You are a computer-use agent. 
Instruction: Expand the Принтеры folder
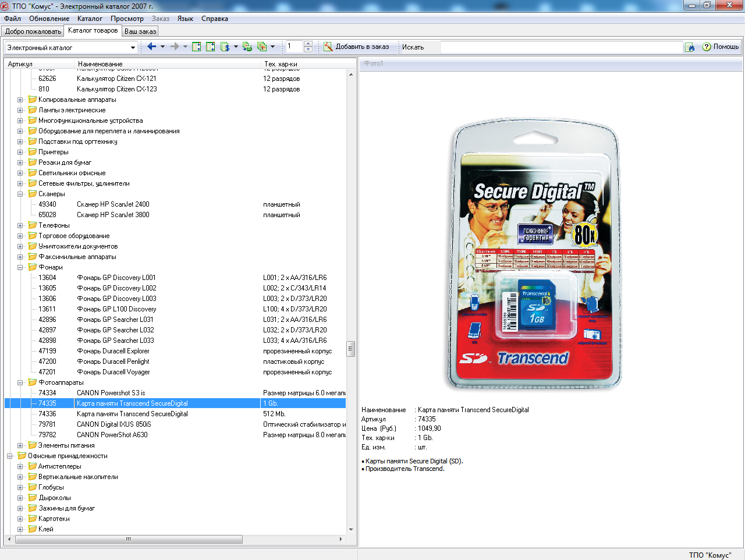[20, 152]
